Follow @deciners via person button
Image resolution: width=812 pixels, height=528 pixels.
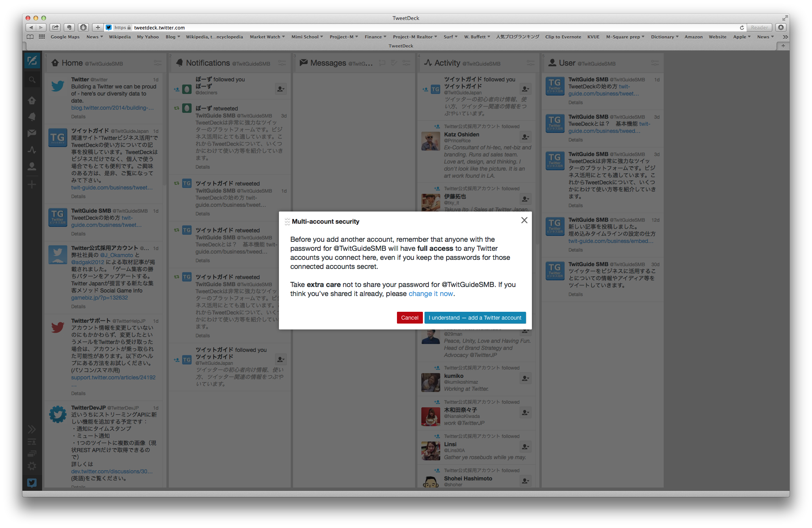click(281, 89)
